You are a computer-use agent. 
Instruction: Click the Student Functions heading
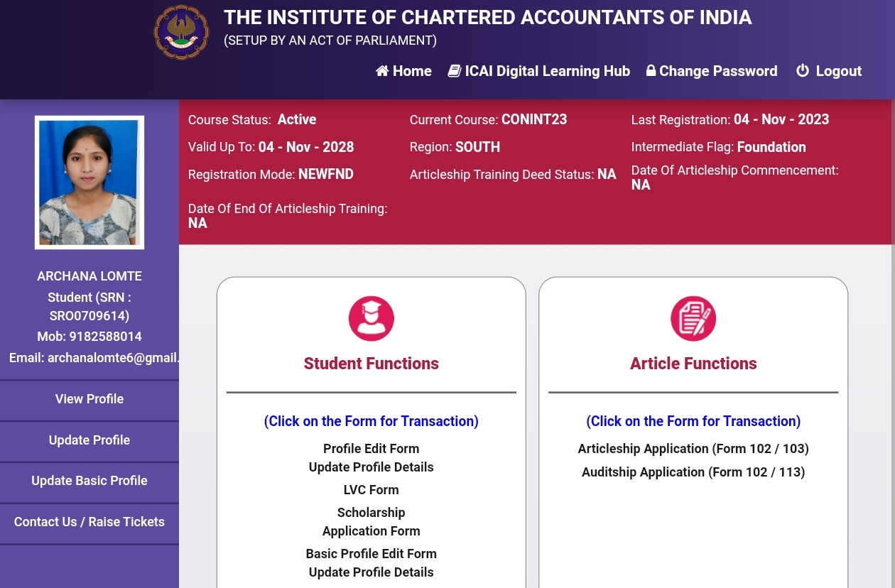pyautogui.click(x=371, y=364)
